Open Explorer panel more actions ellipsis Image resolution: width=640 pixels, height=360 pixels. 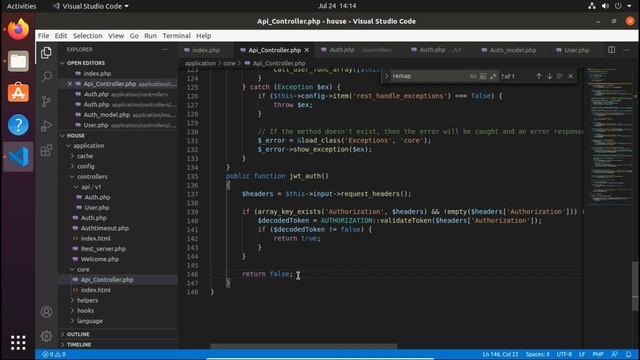pos(165,49)
